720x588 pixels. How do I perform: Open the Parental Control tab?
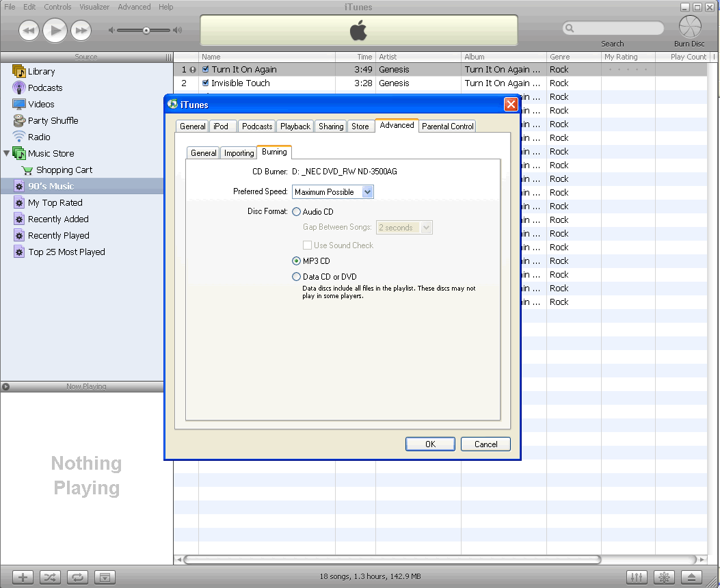coord(448,126)
